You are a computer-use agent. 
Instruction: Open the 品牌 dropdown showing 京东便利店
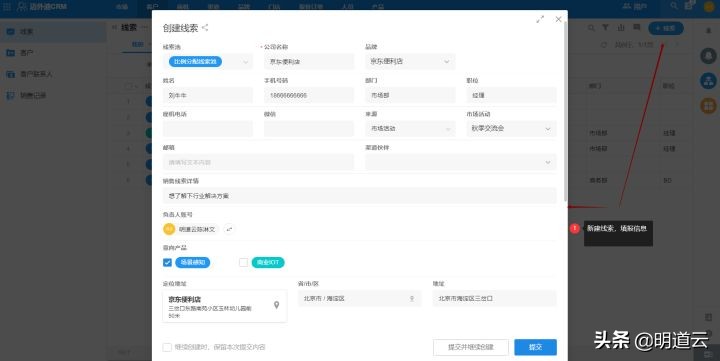tap(410, 62)
